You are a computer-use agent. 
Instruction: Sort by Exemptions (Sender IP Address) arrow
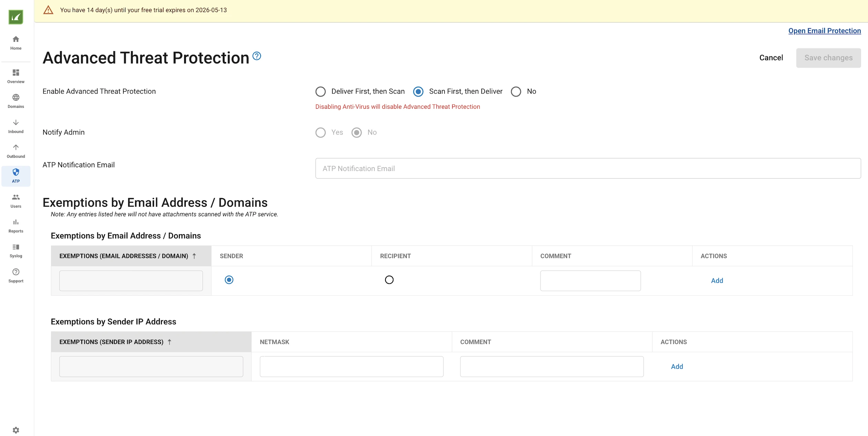tap(169, 342)
